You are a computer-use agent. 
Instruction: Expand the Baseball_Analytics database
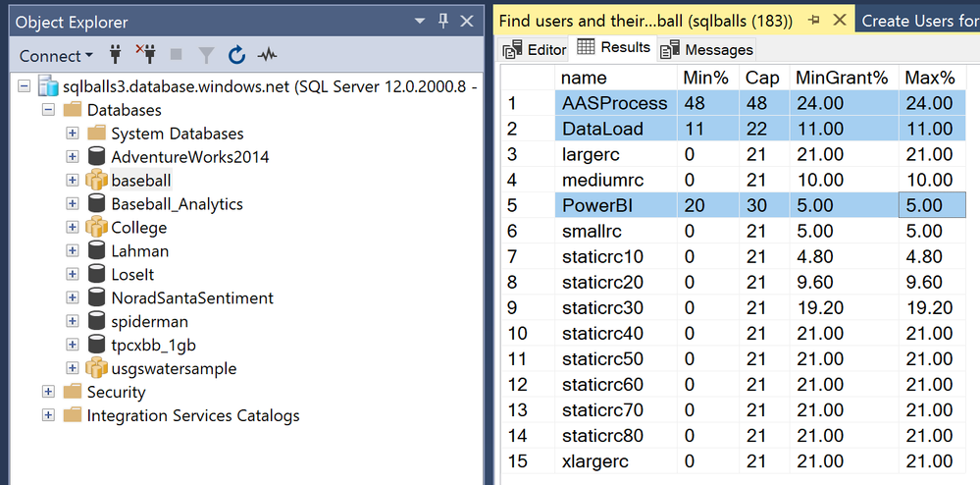pos(72,204)
